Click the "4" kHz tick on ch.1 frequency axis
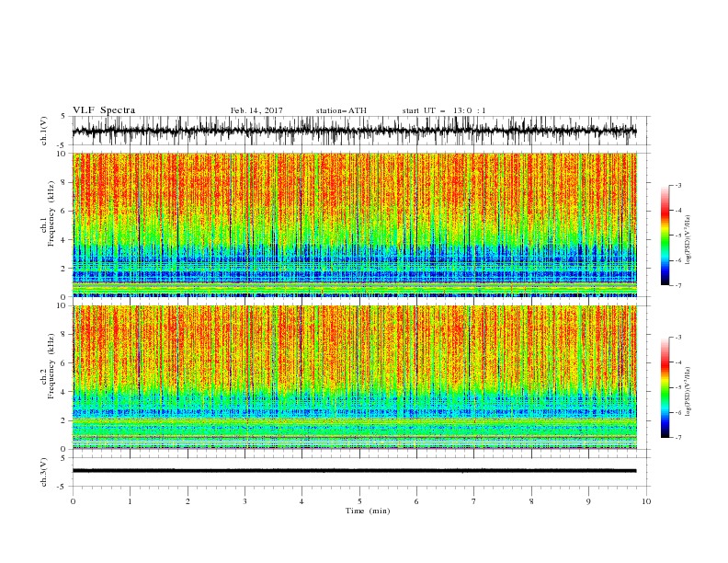Image resolution: width=728 pixels, height=563 pixels. coord(64,240)
